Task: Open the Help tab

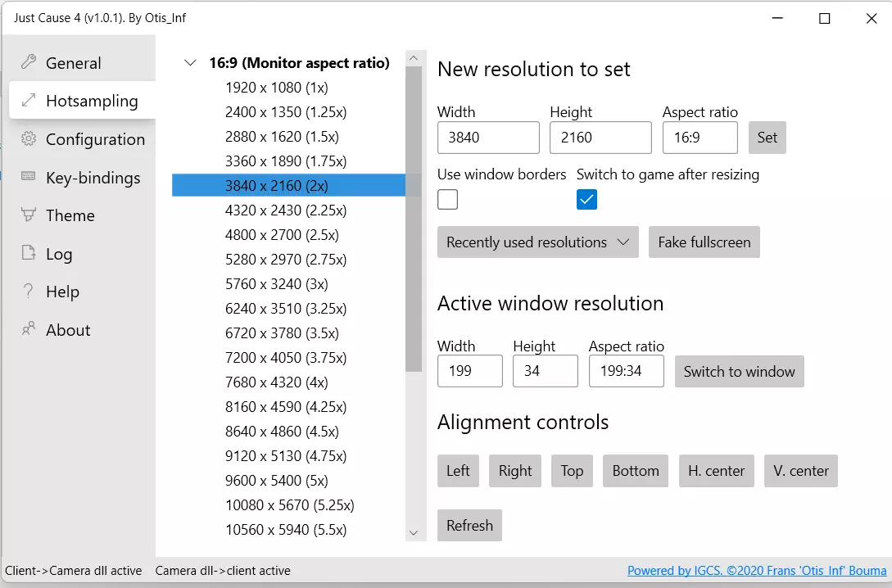Action: click(x=82, y=292)
